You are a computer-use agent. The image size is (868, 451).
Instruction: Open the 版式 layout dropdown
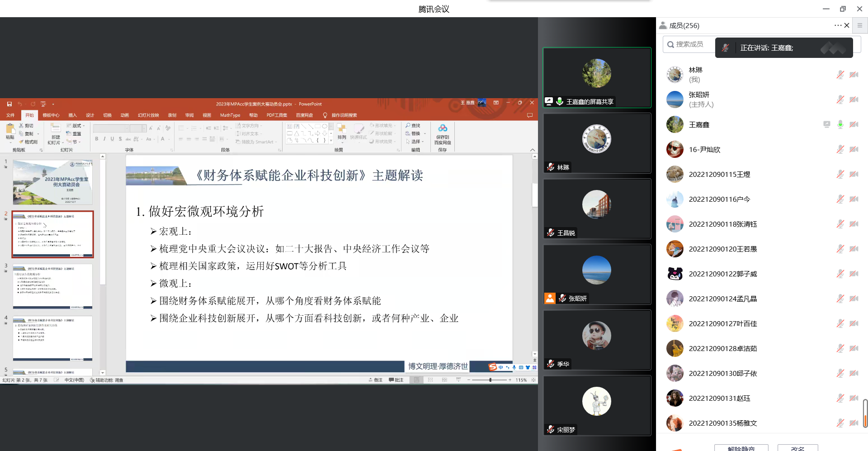click(x=76, y=125)
